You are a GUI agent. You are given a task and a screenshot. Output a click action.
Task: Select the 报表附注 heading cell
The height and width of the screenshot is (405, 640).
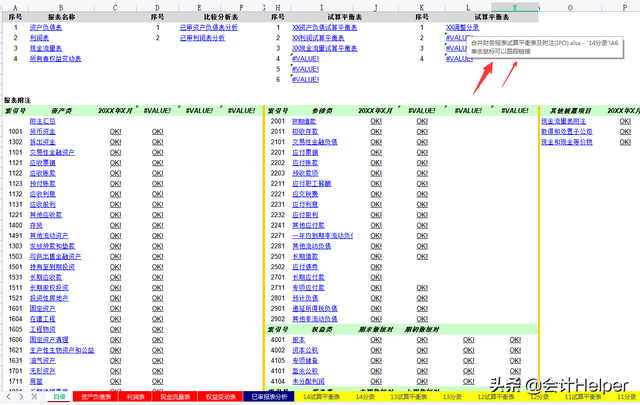(x=17, y=100)
